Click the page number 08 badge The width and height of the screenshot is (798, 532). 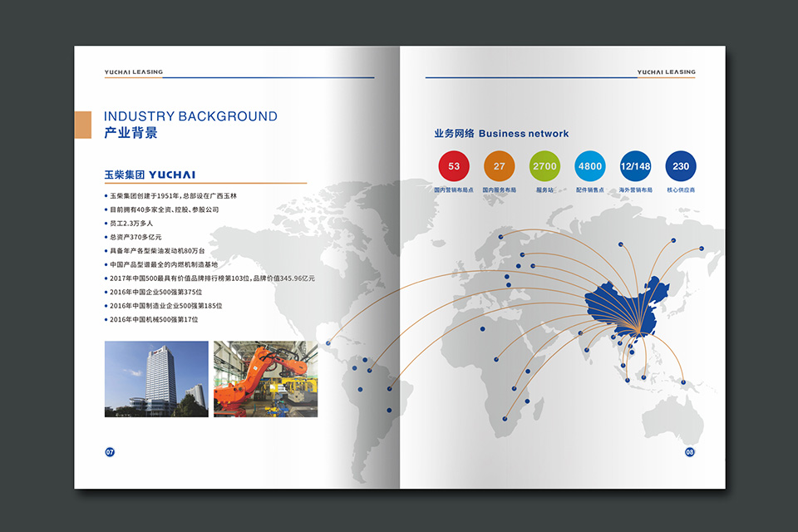689,452
